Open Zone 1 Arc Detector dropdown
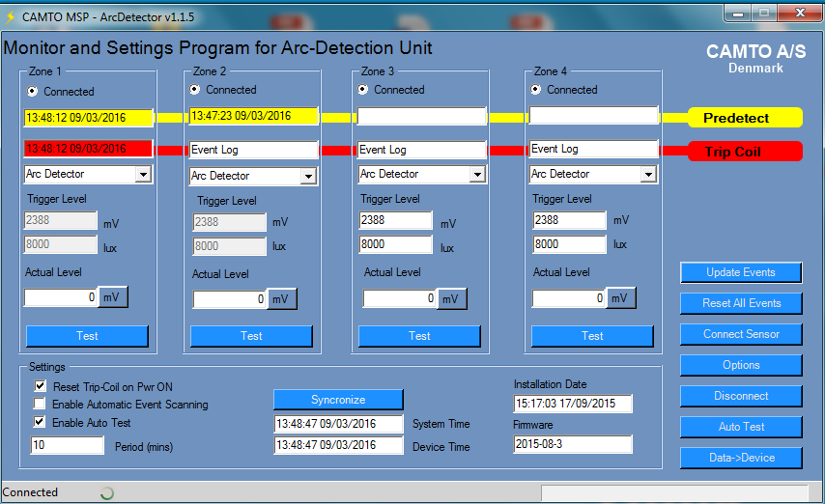Viewport: 825px width, 504px height. point(143,175)
